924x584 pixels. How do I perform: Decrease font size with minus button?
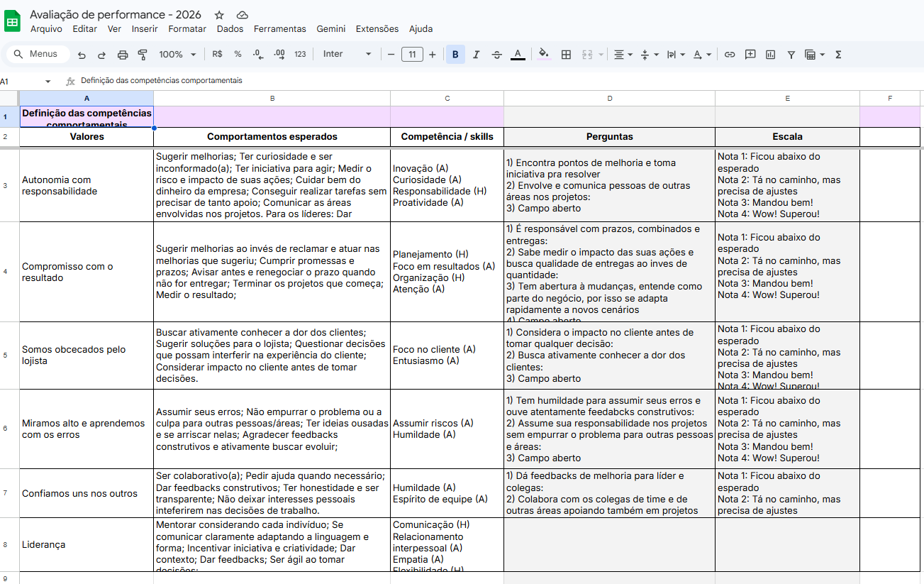point(391,55)
